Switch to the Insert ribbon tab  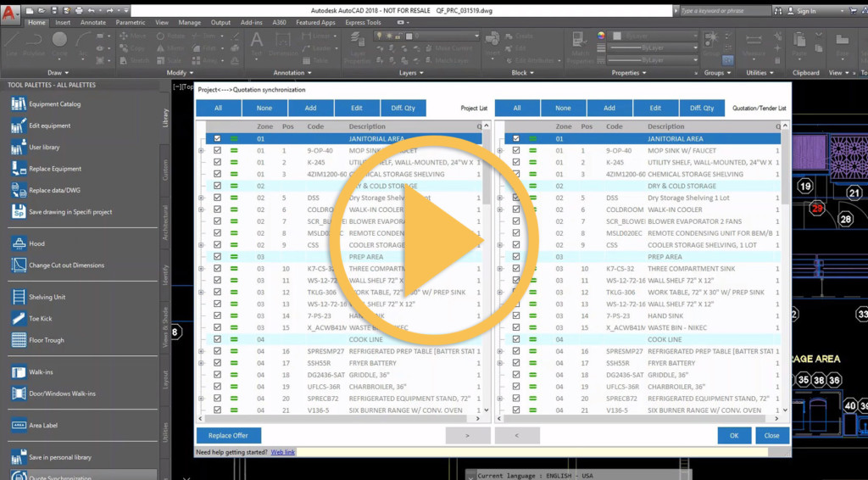(x=63, y=23)
